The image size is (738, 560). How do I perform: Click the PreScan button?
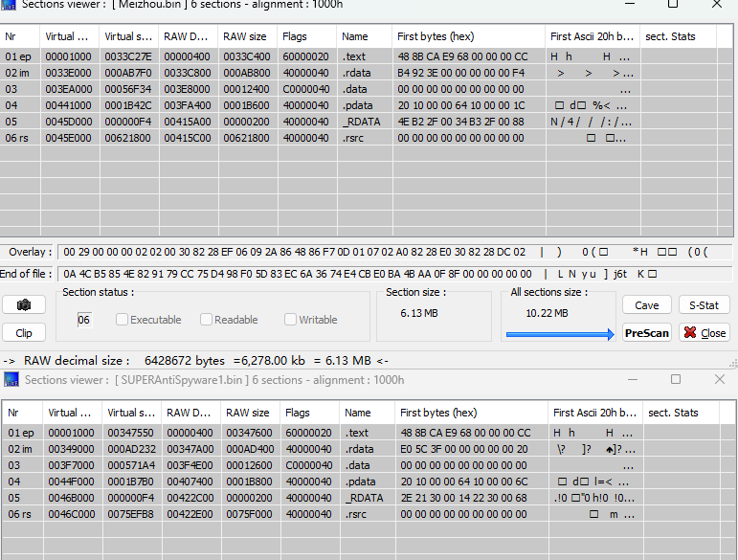point(647,333)
